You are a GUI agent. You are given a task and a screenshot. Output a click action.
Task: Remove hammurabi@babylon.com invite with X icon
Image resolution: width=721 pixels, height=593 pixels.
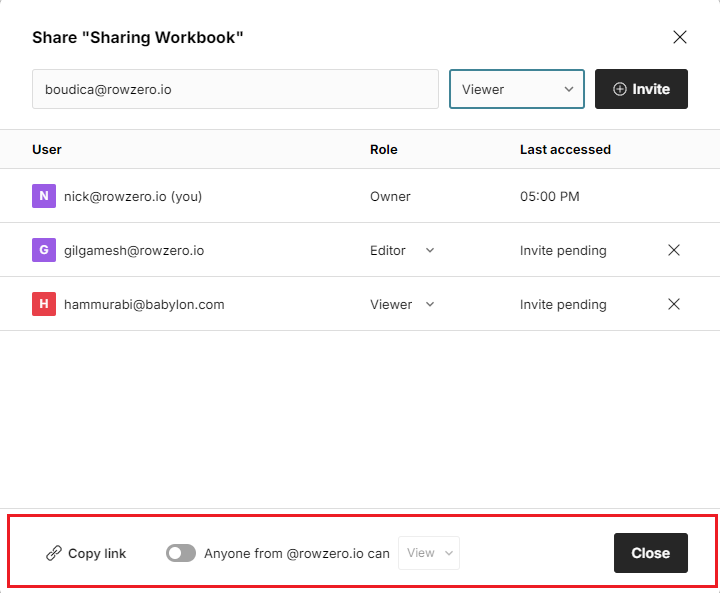(x=674, y=304)
